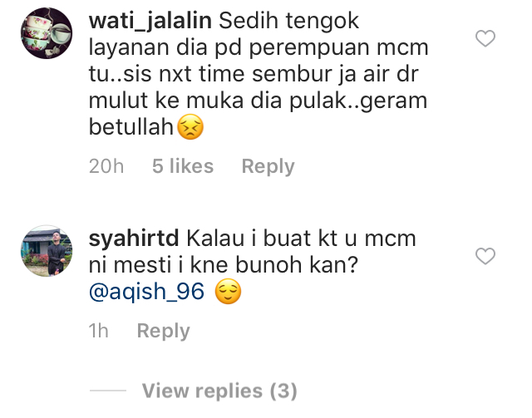This screenshot has height=418, width=532.
Task: Like wati_jalalin's comment with the heart
Action: tap(485, 38)
